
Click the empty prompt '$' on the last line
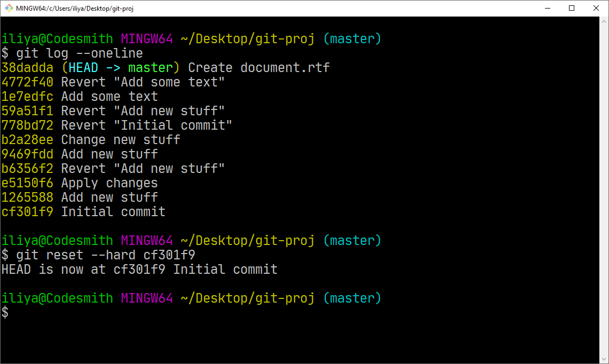5,312
